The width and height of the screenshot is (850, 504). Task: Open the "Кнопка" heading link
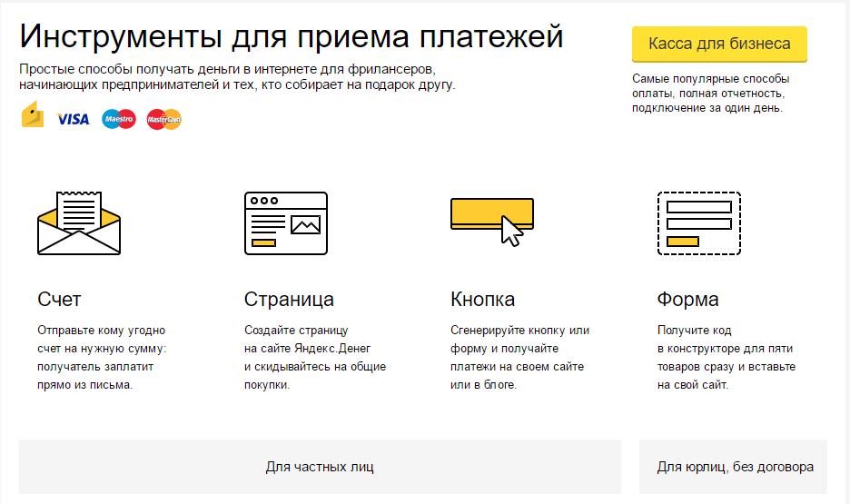(482, 300)
